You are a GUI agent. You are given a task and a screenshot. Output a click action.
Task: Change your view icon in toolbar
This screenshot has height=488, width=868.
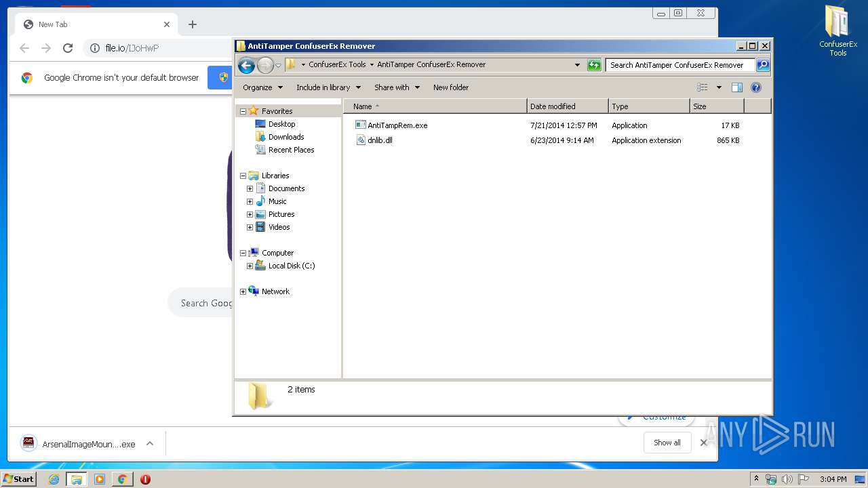point(703,87)
